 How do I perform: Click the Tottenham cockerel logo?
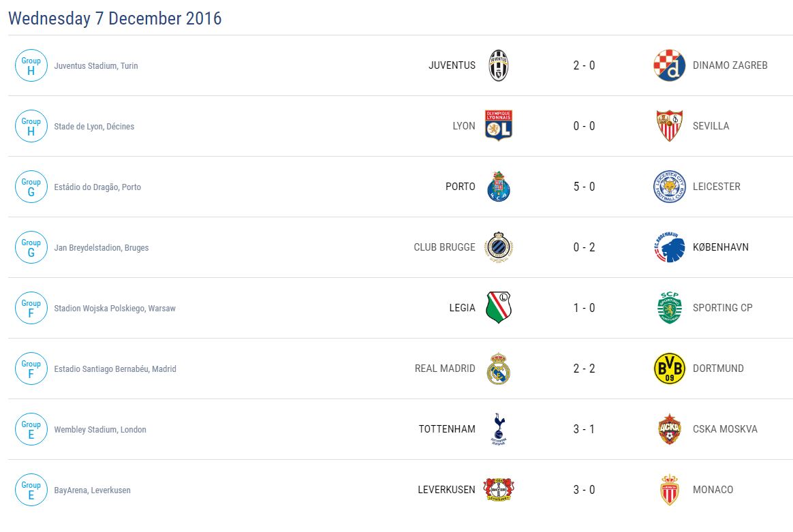pyautogui.click(x=498, y=429)
